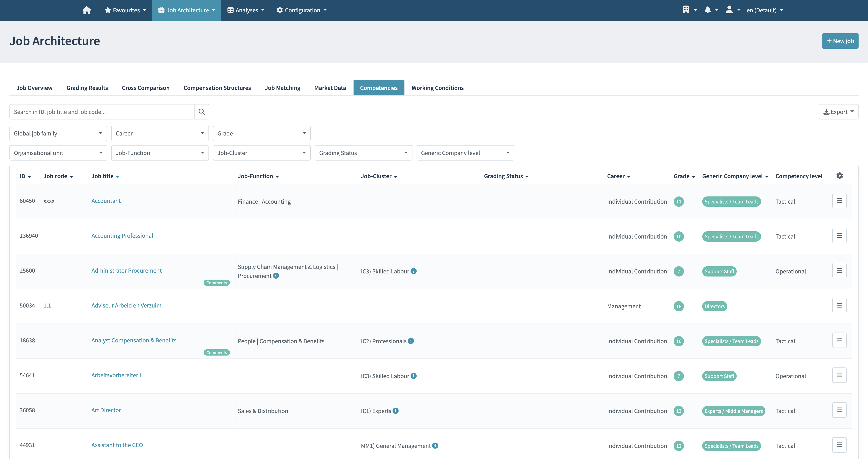Open the Grading Status filter dropdown
This screenshot has width=868, height=459.
click(x=363, y=153)
